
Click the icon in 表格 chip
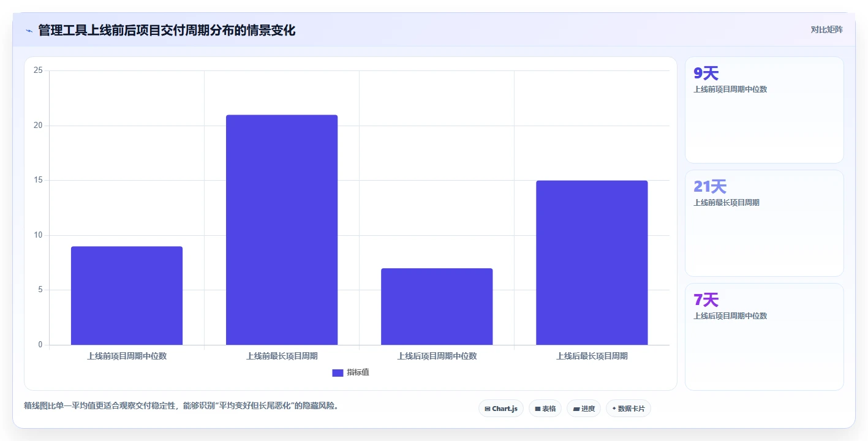tap(538, 409)
